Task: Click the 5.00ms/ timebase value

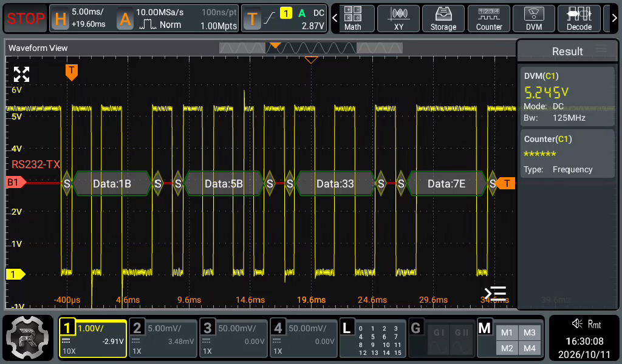Action: [x=87, y=12]
